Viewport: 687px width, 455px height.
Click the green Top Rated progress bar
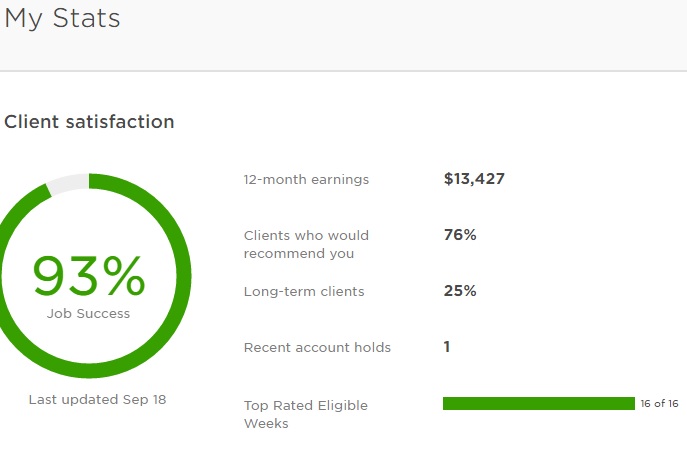538,404
